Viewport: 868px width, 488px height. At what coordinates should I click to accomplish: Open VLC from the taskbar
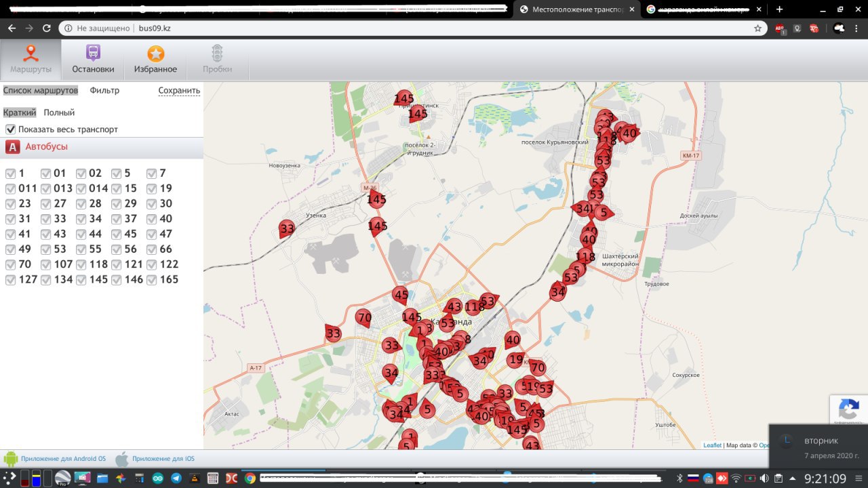pyautogui.click(x=195, y=478)
